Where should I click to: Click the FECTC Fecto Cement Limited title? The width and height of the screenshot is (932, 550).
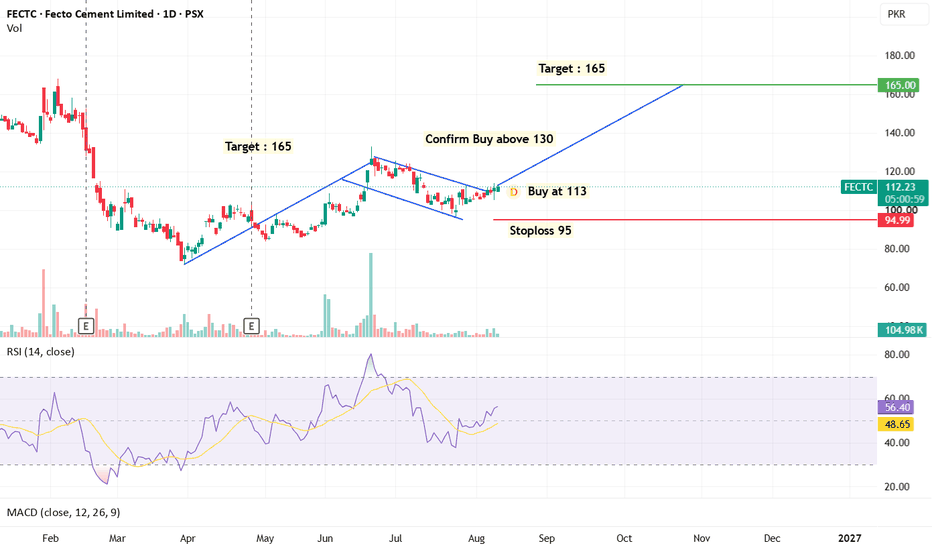pyautogui.click(x=105, y=14)
